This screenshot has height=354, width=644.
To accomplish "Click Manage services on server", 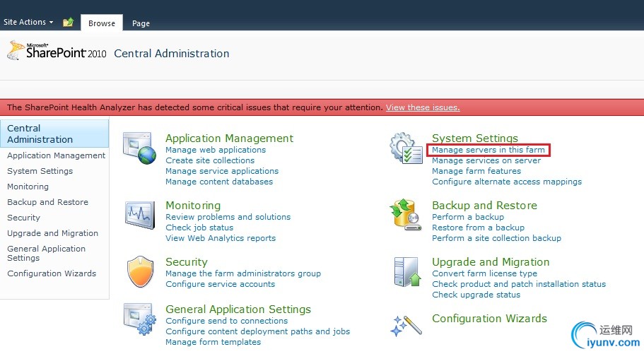I will (x=486, y=160).
